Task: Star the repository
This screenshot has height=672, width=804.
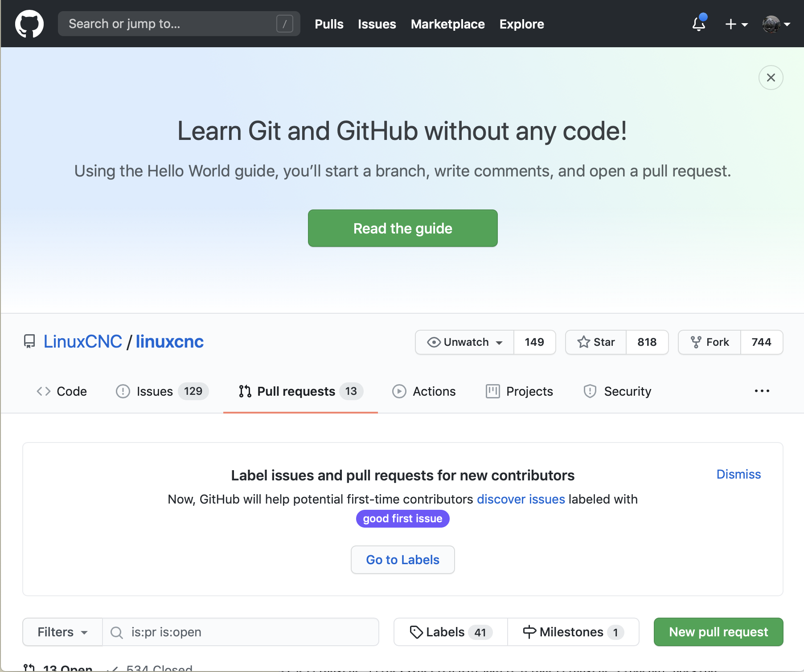Action: 596,342
